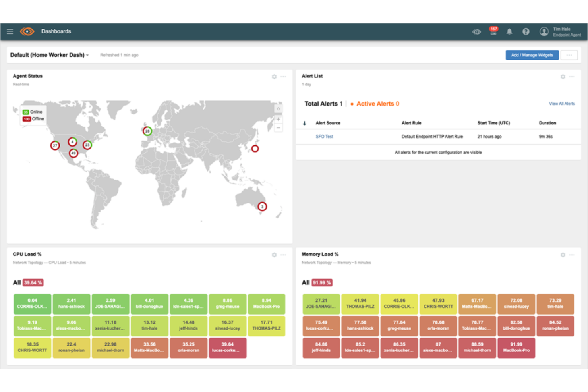Open the help question mark icon
The height and width of the screenshot is (392, 588).
tap(526, 31)
